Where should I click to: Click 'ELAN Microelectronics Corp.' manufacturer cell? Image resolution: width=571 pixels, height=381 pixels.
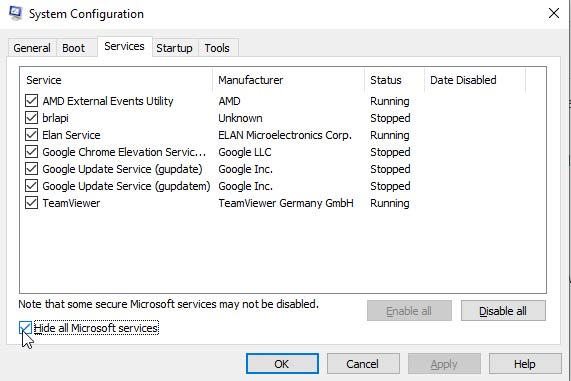[285, 135]
